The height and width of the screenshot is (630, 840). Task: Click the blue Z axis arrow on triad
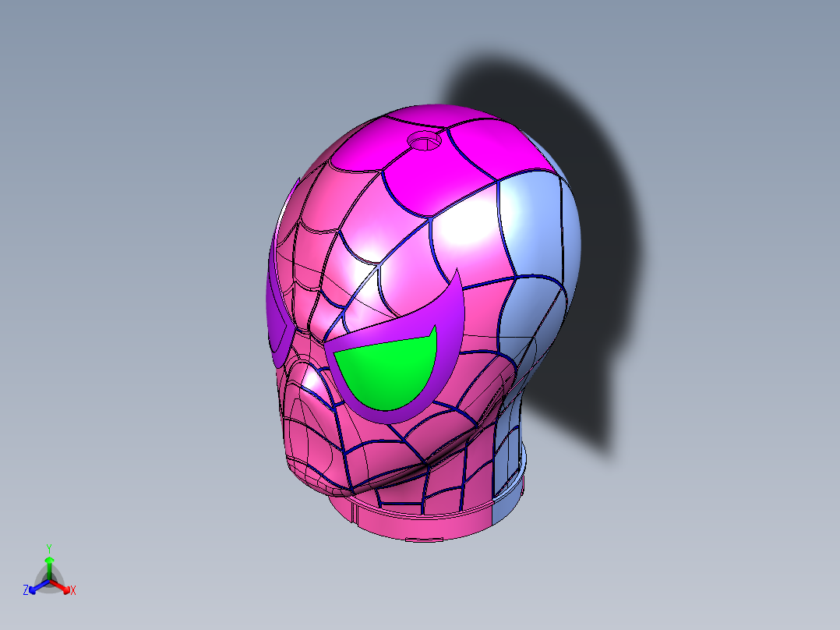37,587
